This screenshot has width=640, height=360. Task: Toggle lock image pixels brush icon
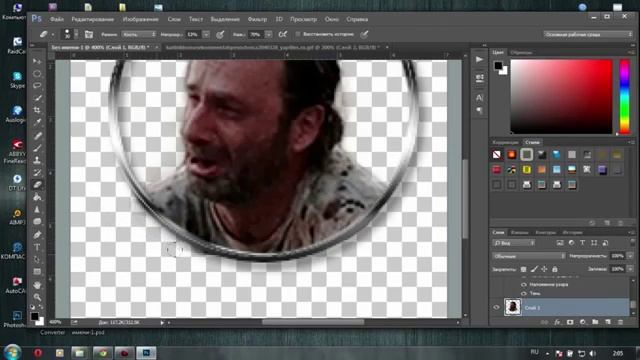coord(534,269)
